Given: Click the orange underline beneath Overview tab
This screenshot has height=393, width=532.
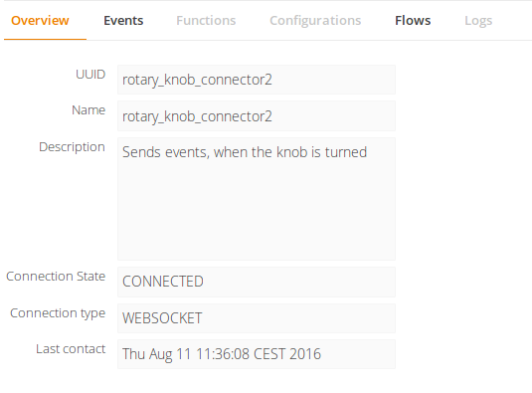Looking at the screenshot, I should (x=45, y=40).
